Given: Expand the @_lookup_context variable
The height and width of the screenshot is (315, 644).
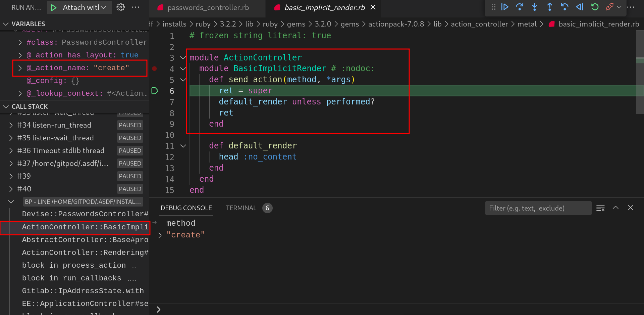Looking at the screenshot, I should tap(20, 93).
